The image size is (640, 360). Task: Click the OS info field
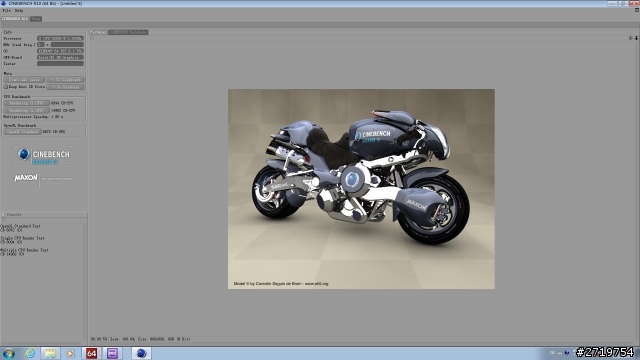click(60, 51)
